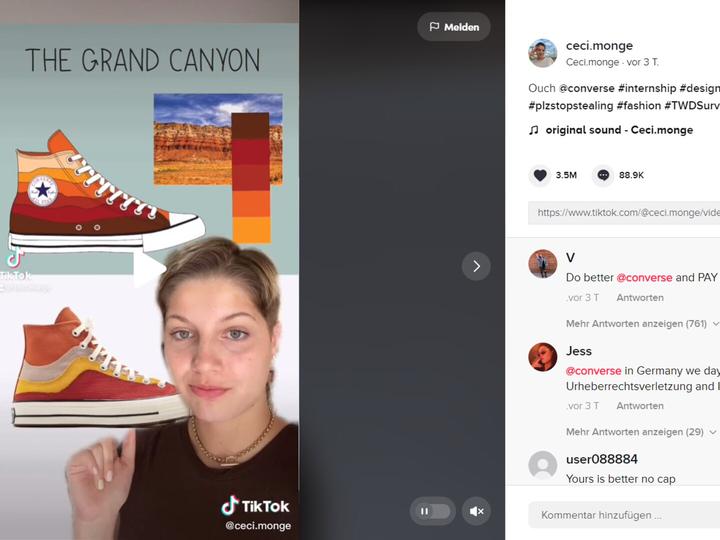Open user088884's default avatar
This screenshot has width=720, height=540.
pos(543,465)
